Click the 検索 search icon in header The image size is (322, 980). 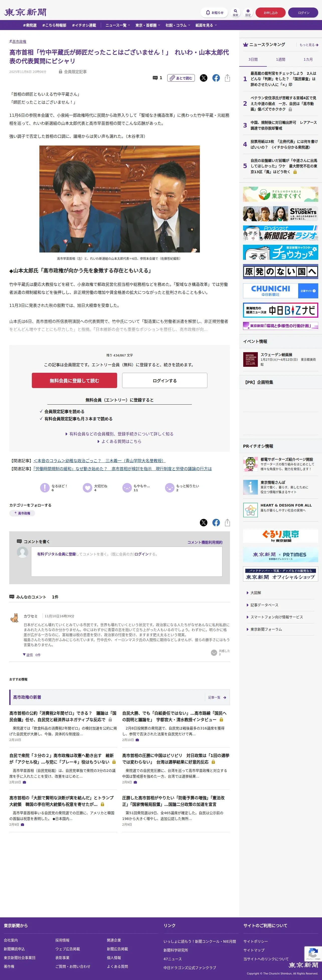pos(235,13)
